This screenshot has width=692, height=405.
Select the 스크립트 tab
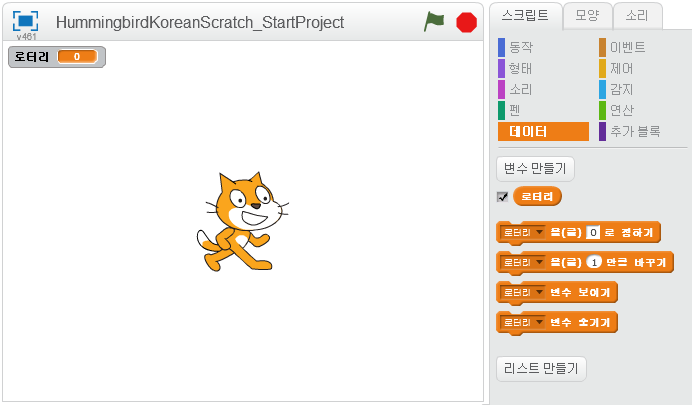click(525, 14)
